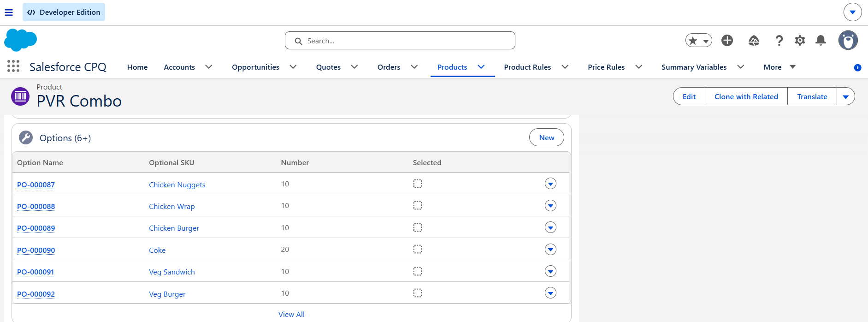Expand the Product Rules chevron

565,67
